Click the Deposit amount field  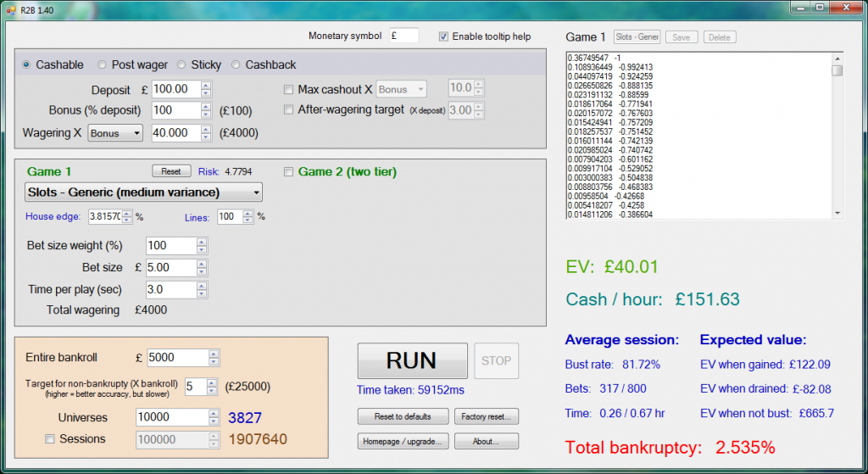[x=176, y=89]
